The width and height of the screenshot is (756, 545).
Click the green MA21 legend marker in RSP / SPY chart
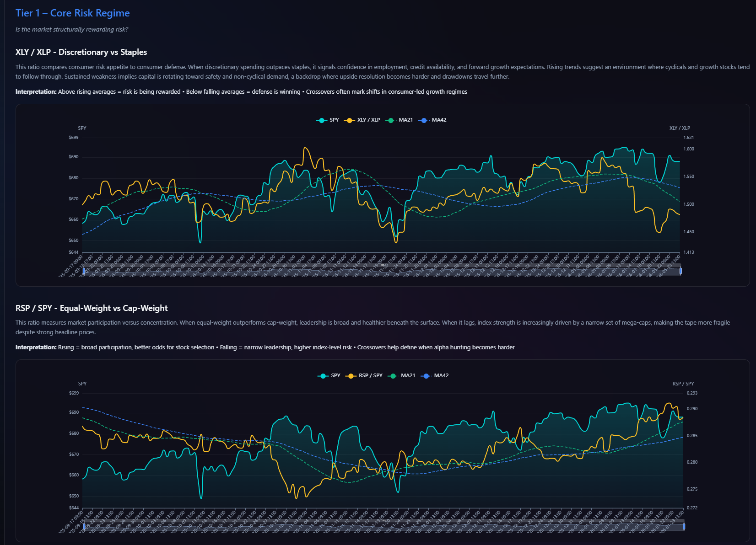click(x=393, y=376)
